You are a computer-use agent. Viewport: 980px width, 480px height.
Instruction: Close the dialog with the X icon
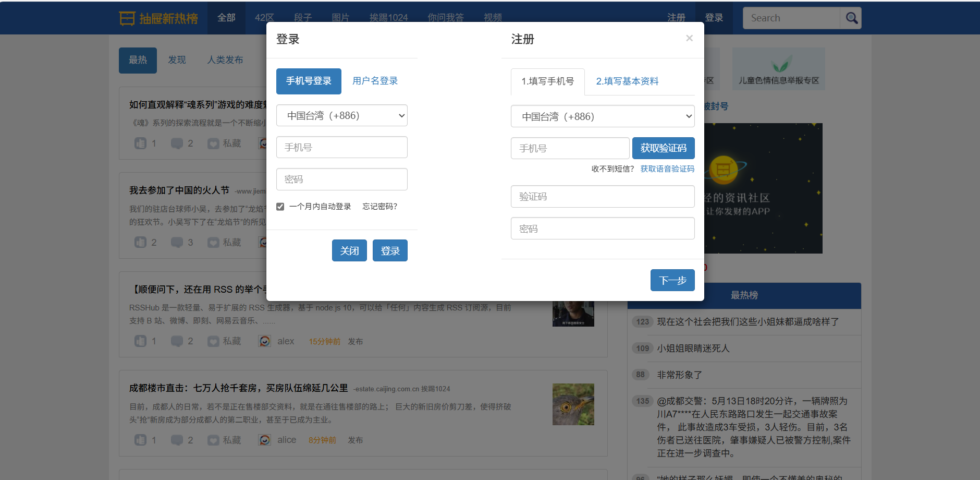689,38
